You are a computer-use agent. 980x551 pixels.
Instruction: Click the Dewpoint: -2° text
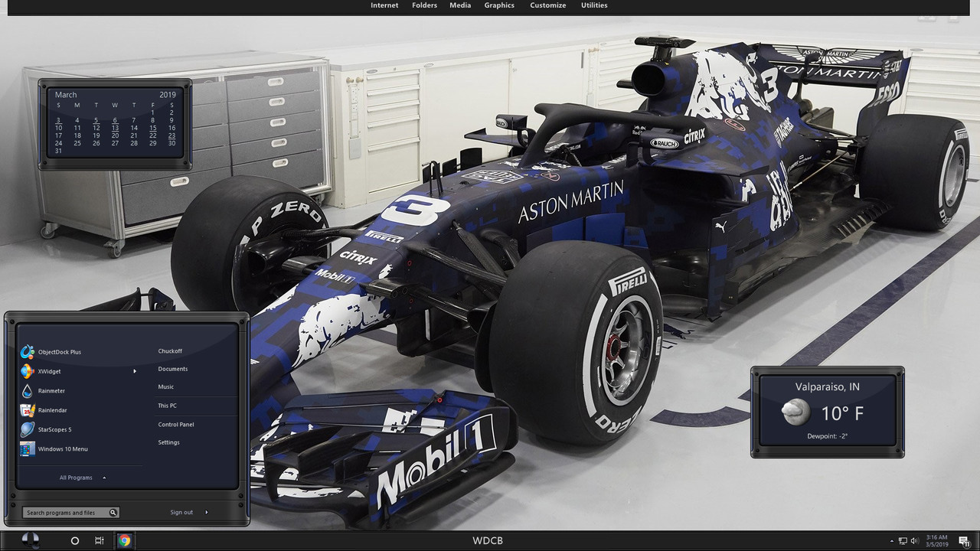827,436
